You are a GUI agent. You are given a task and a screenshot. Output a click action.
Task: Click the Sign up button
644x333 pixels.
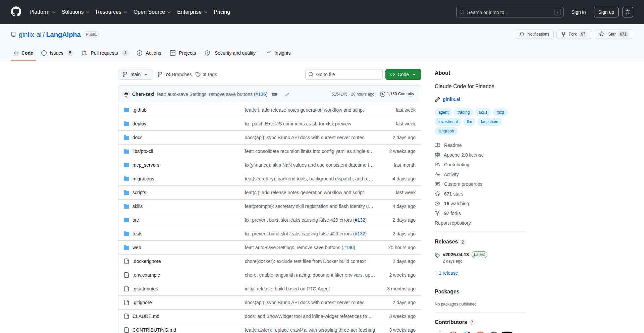[606, 12]
